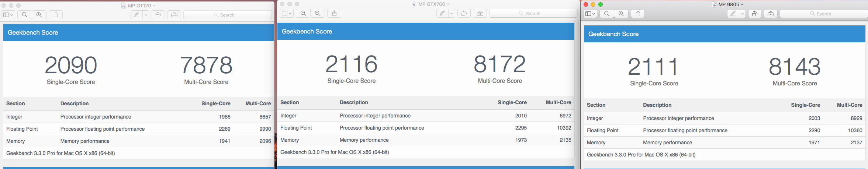Click Search field in MP GTX760 window
The height and width of the screenshot is (169, 868).
(x=533, y=13)
